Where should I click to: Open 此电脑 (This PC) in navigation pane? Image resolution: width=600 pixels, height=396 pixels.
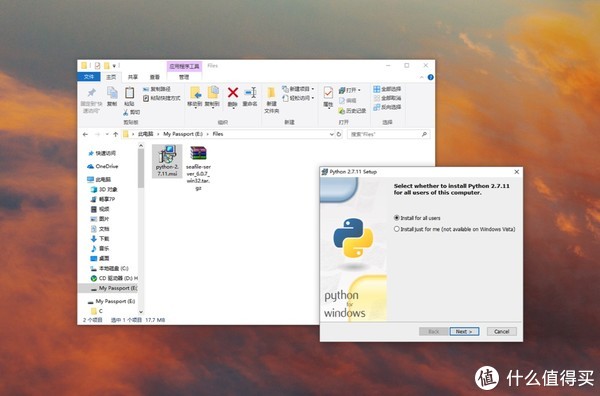(x=99, y=179)
